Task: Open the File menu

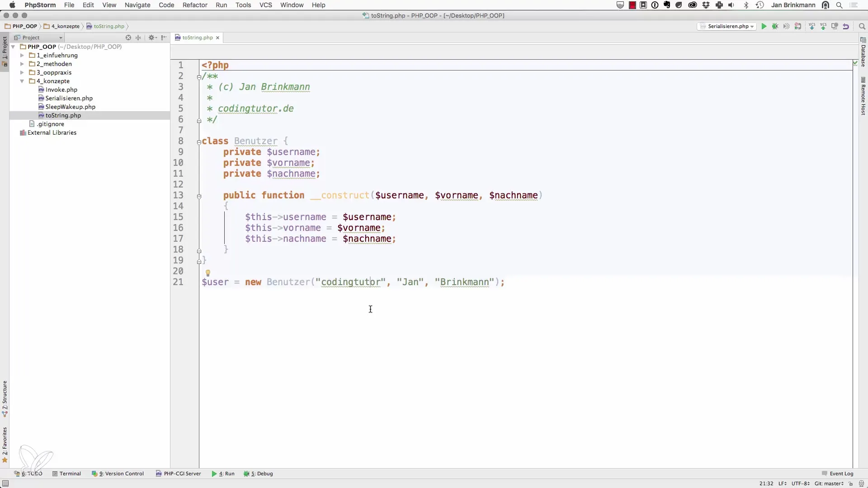Action: [x=69, y=5]
